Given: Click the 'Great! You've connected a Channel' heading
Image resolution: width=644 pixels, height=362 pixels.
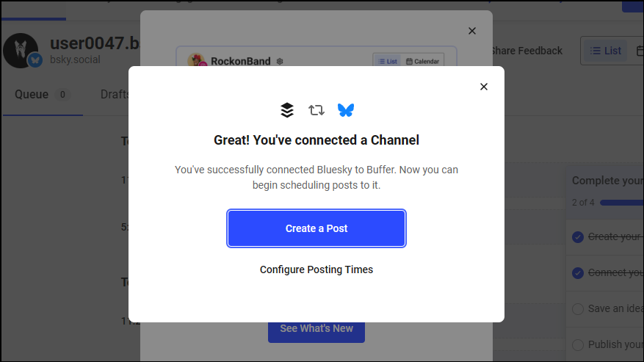Looking at the screenshot, I should (316, 140).
